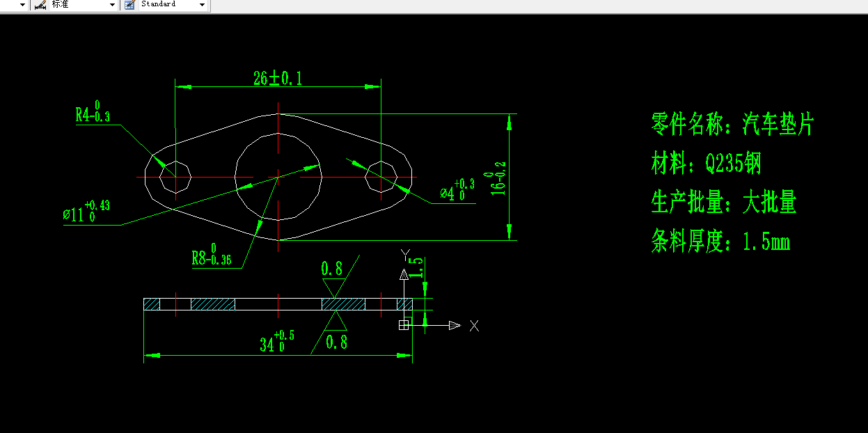The height and width of the screenshot is (433, 868).
Task: Open the Dimension Style manager icon
Action: pyautogui.click(x=40, y=4)
